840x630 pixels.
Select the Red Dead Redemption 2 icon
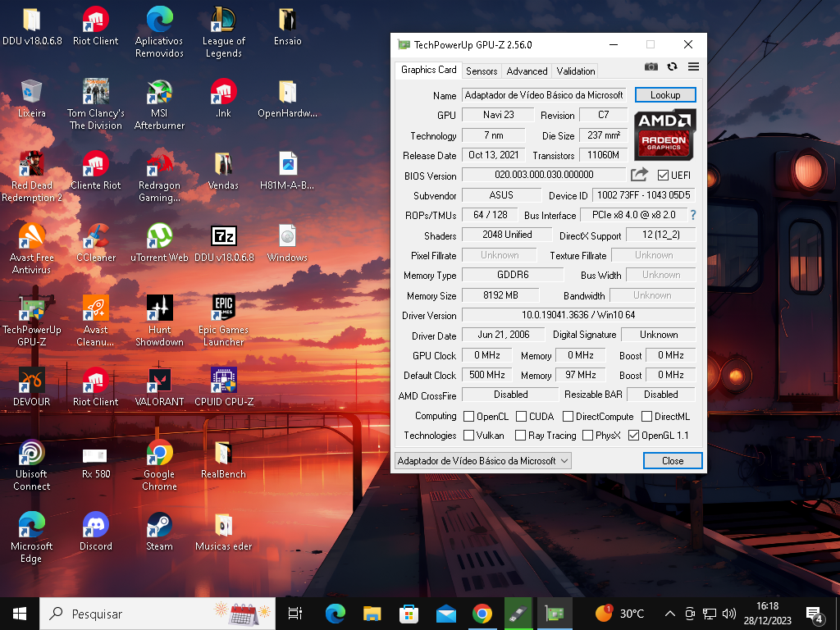32,177
